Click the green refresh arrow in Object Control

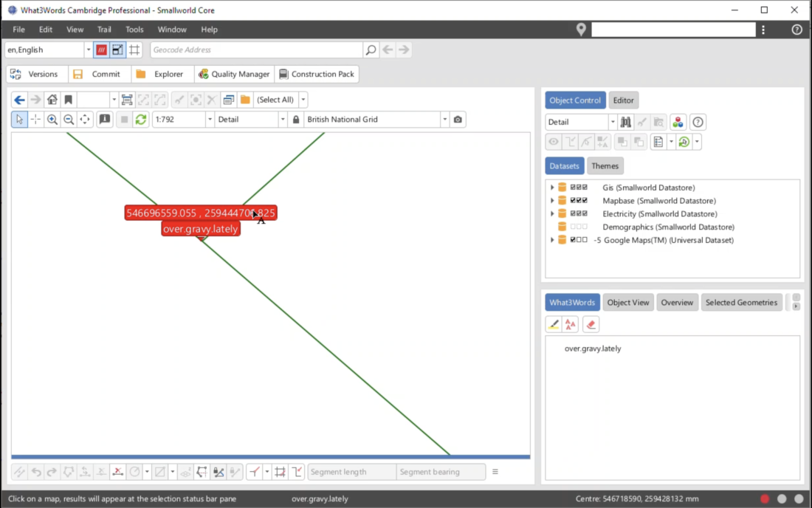point(684,142)
